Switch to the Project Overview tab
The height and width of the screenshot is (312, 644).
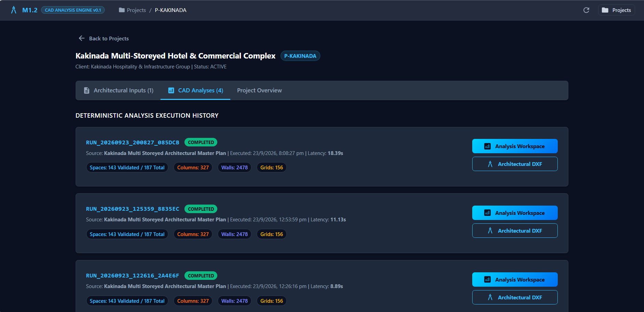[x=259, y=90]
